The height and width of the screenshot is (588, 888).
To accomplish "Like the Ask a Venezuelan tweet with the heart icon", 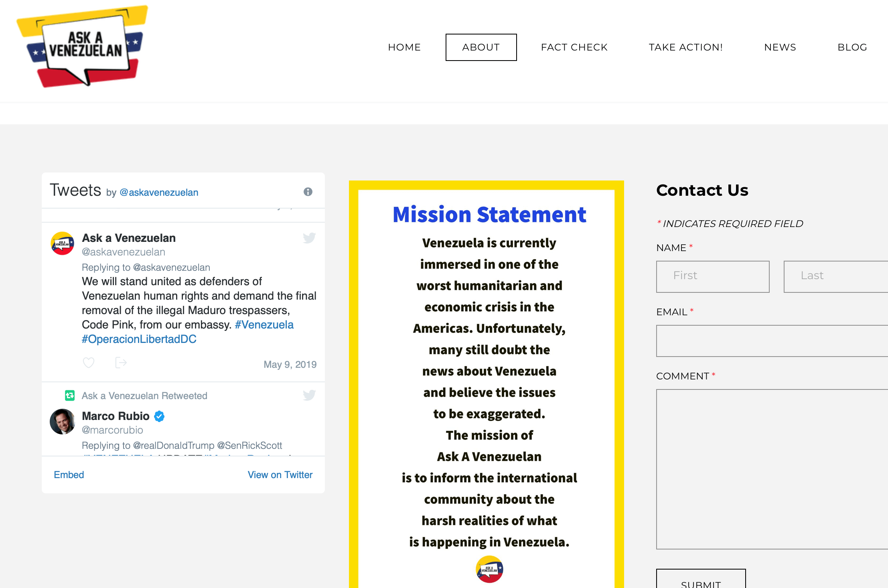I will coord(89,363).
